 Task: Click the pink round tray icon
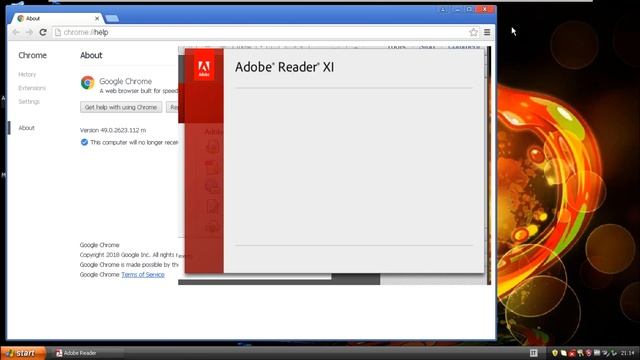tap(589, 353)
